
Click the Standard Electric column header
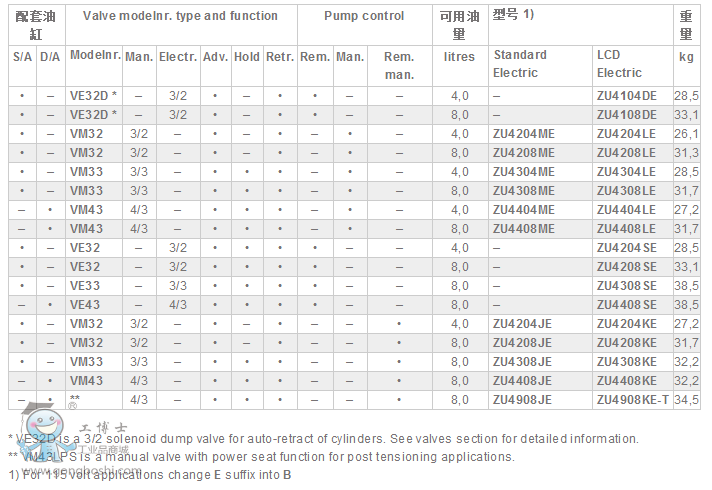coord(520,63)
